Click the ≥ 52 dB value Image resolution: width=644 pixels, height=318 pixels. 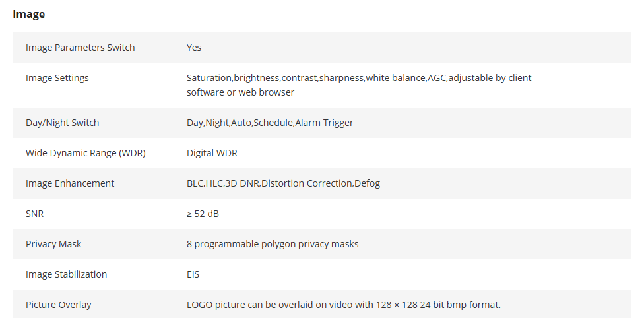pos(203,214)
